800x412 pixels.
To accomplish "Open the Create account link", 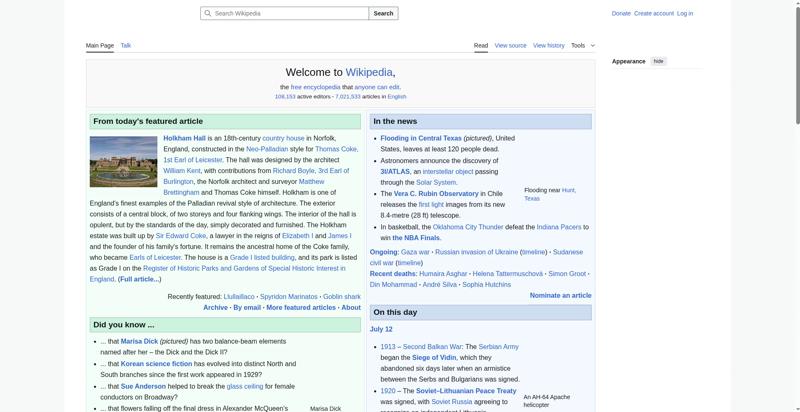I will pyautogui.click(x=654, y=14).
